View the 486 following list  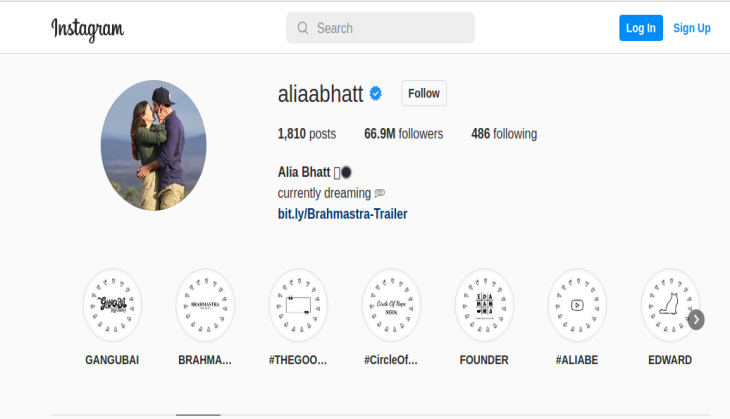coord(504,134)
